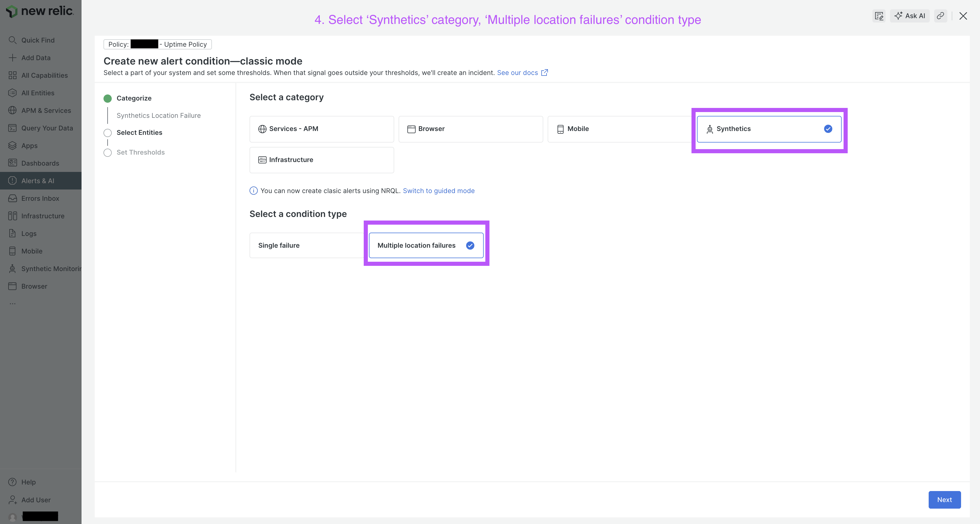Open Dashboards in sidebar
The image size is (980, 524).
click(x=40, y=163)
